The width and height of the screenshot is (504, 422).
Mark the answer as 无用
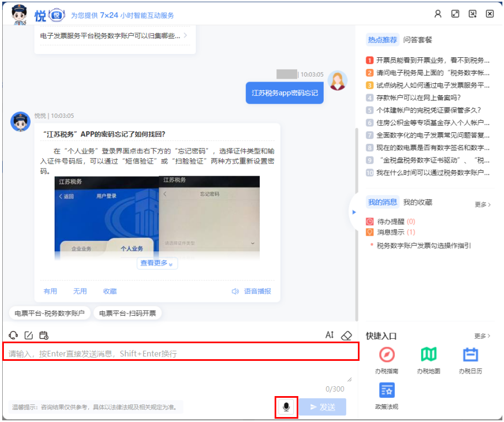point(80,291)
